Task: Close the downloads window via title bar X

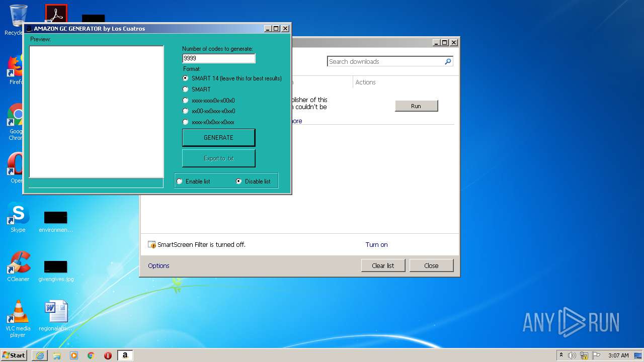Action: (454, 43)
